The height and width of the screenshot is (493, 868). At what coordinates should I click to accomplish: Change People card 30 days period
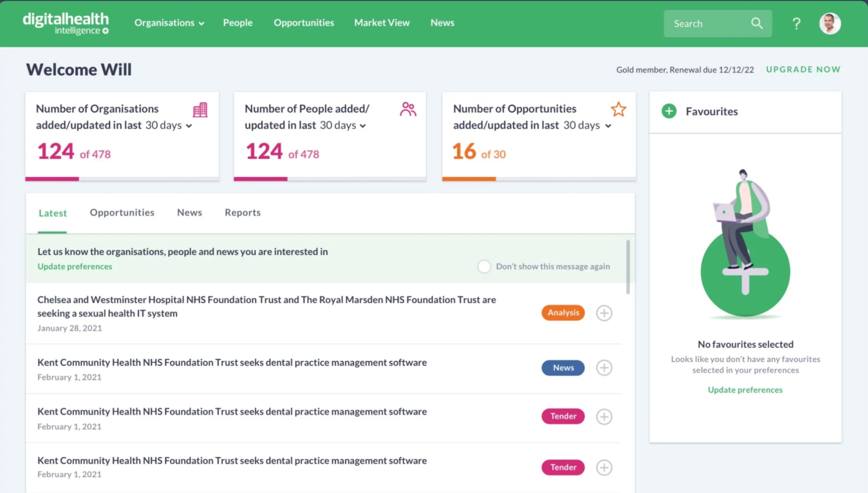point(343,125)
